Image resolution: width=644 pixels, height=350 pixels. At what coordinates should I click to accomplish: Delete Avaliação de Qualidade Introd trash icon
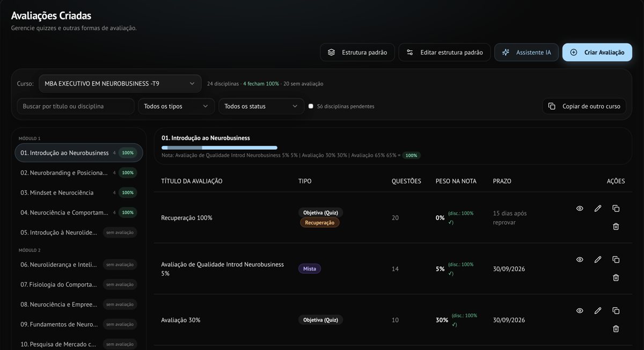616,278
